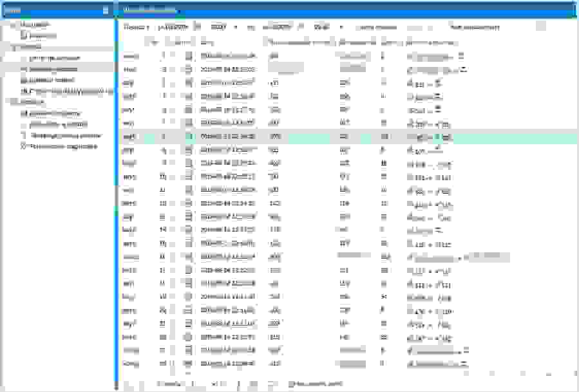
Task: Click the round icon in row 19
Action: click(189, 297)
